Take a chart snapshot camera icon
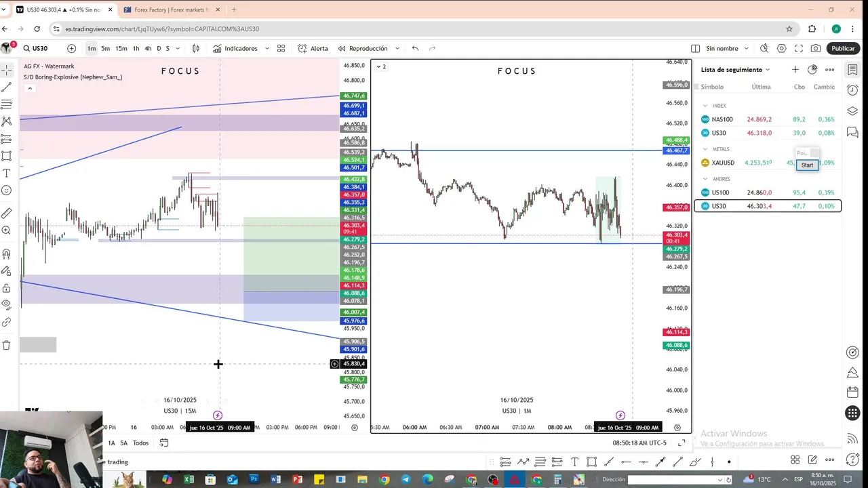The width and height of the screenshot is (868, 488). (x=816, y=48)
